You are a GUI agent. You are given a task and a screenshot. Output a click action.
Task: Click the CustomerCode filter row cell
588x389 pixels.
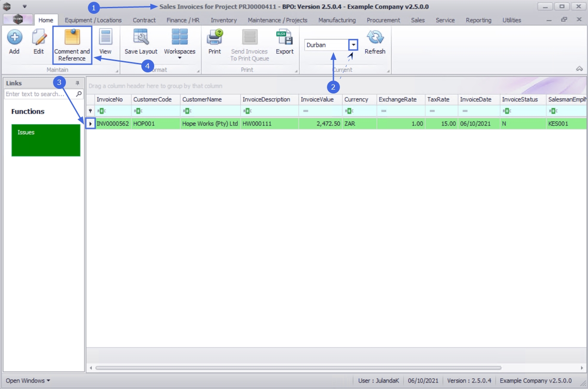point(156,111)
